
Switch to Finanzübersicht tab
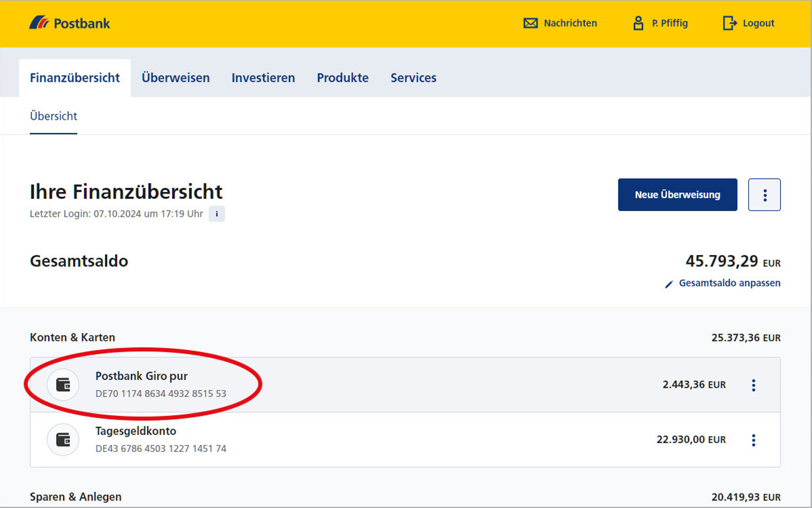[75, 78]
